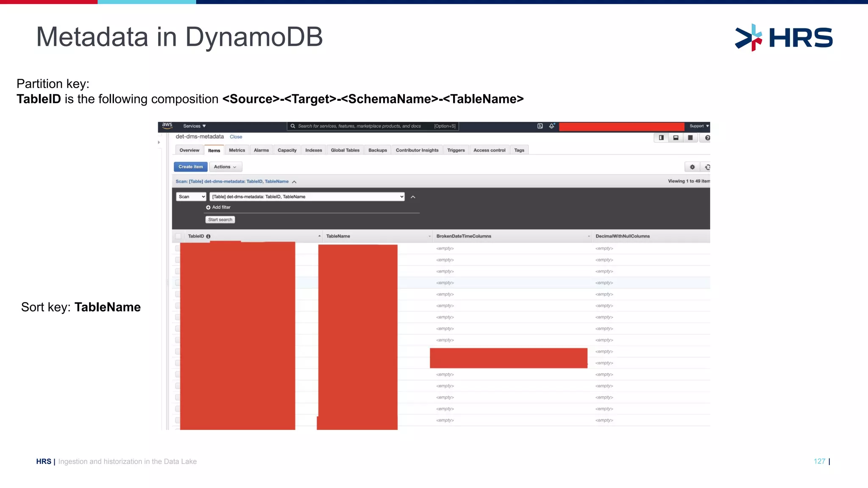
Task: Open the Scan/Query type dropdown
Action: pos(191,197)
